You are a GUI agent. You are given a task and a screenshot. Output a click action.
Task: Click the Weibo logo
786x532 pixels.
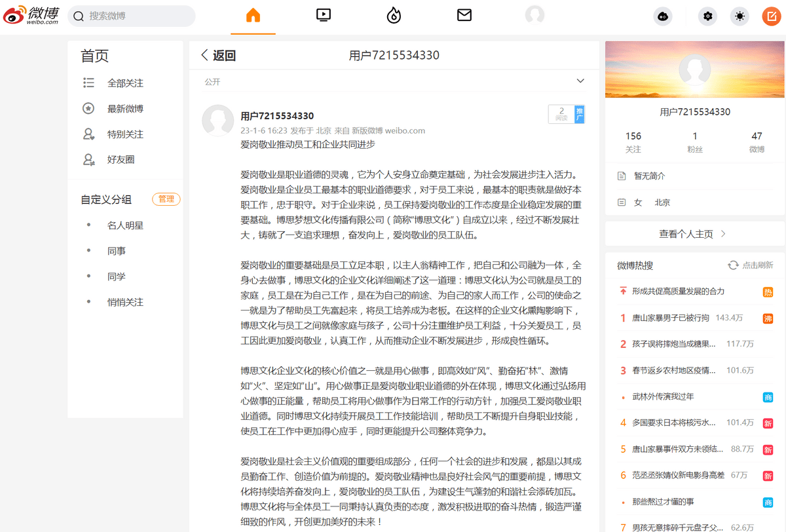point(30,16)
